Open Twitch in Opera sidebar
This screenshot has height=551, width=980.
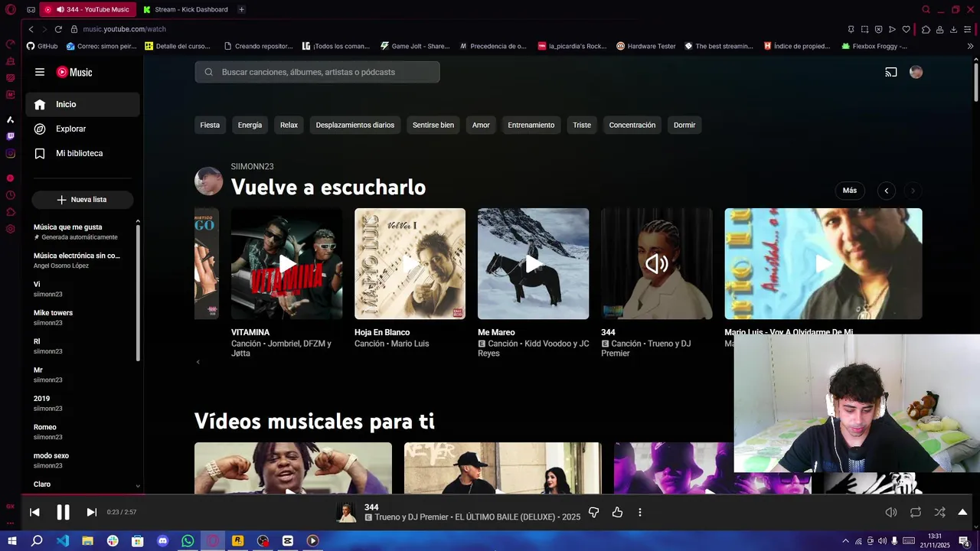point(10,136)
